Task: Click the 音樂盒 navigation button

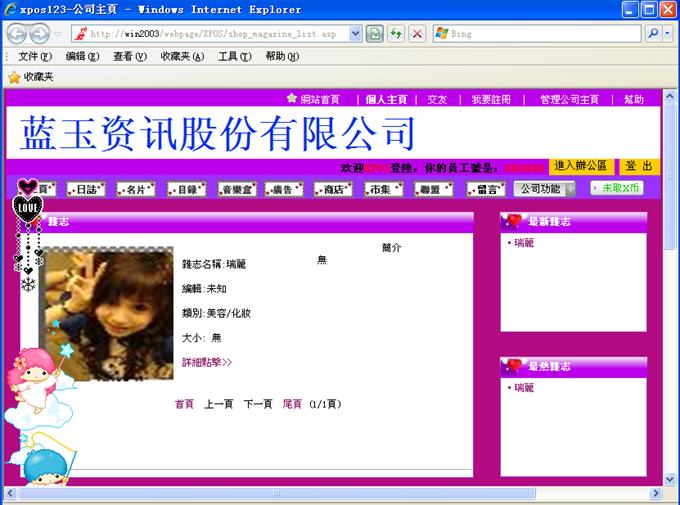Action: 238,188
